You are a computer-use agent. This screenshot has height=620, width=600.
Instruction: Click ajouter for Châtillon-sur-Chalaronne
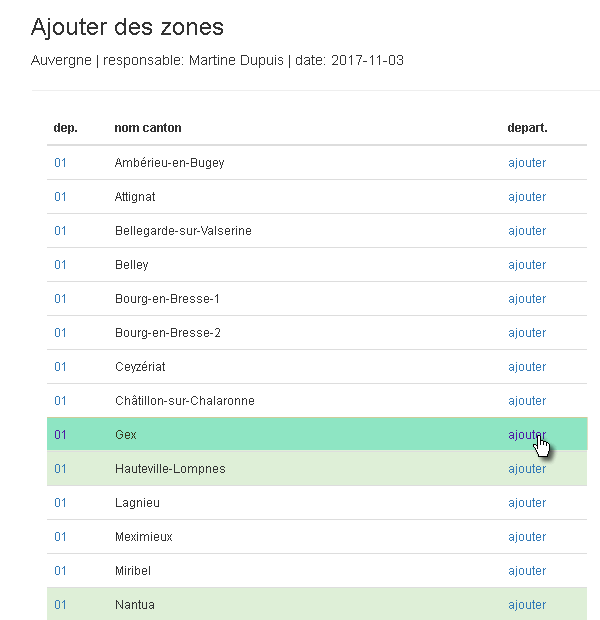tap(527, 401)
